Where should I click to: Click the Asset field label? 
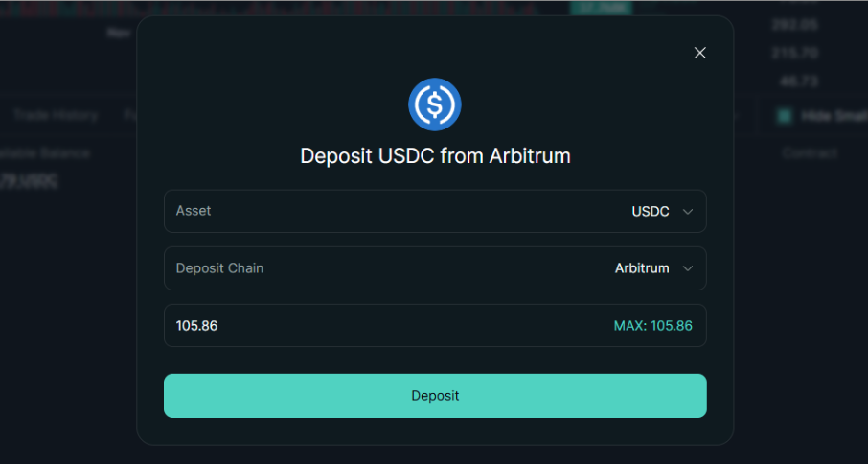click(x=194, y=211)
